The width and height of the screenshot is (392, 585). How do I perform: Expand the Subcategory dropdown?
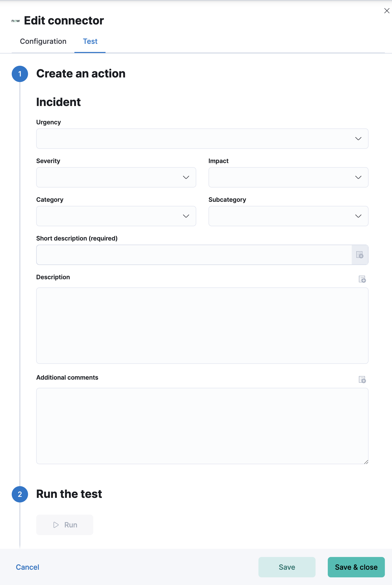point(288,216)
